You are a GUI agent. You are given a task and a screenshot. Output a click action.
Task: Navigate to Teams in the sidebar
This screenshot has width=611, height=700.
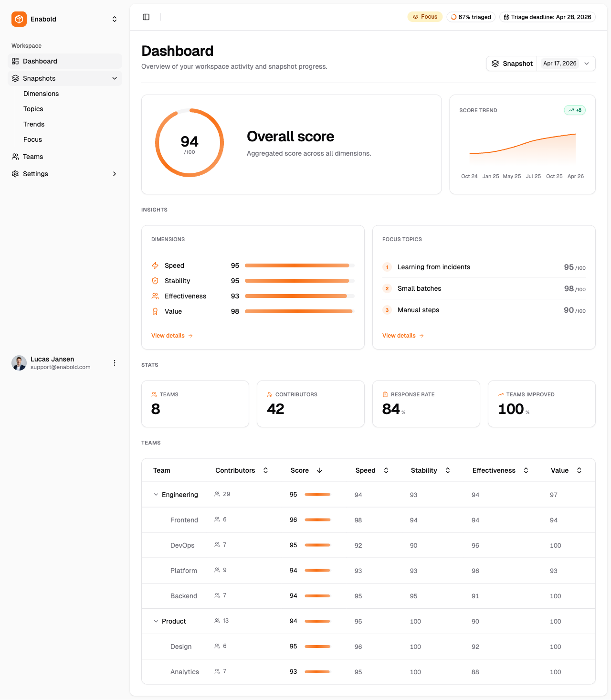33,157
